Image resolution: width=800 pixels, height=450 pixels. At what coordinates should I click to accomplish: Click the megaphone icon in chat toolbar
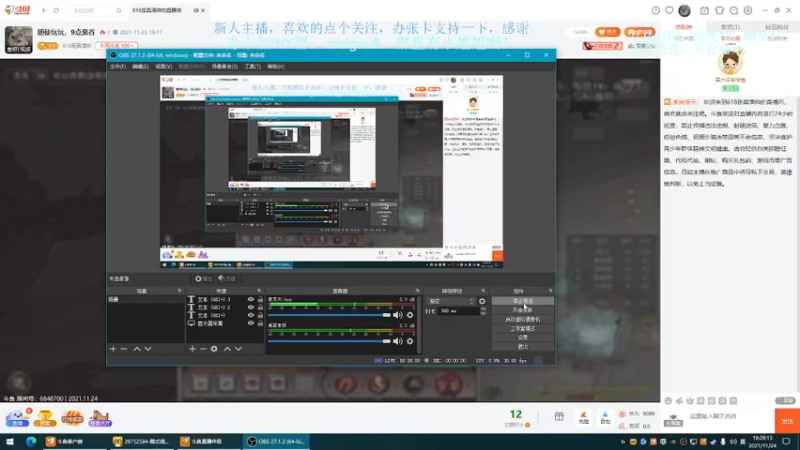(679, 401)
